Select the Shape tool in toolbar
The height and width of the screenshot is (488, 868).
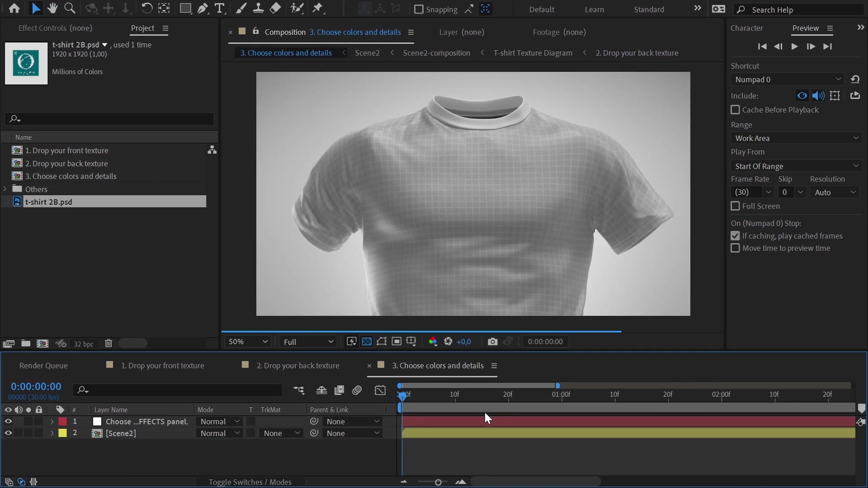(185, 8)
